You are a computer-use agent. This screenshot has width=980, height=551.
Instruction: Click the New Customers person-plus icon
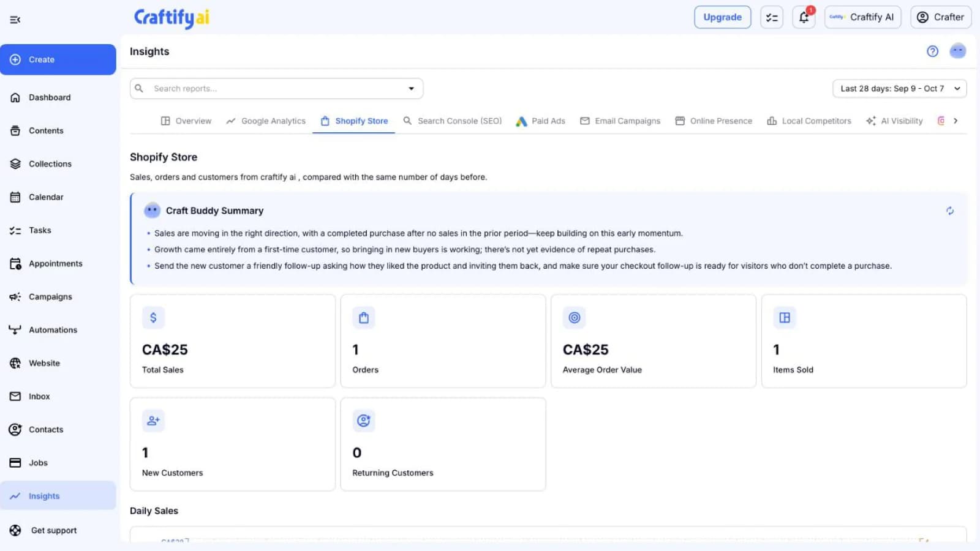click(153, 421)
